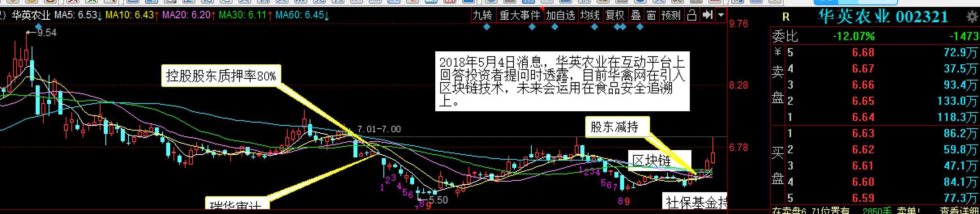Click the jump-to-end arrow icon
This screenshot has height=214, width=980.
coord(707,15)
